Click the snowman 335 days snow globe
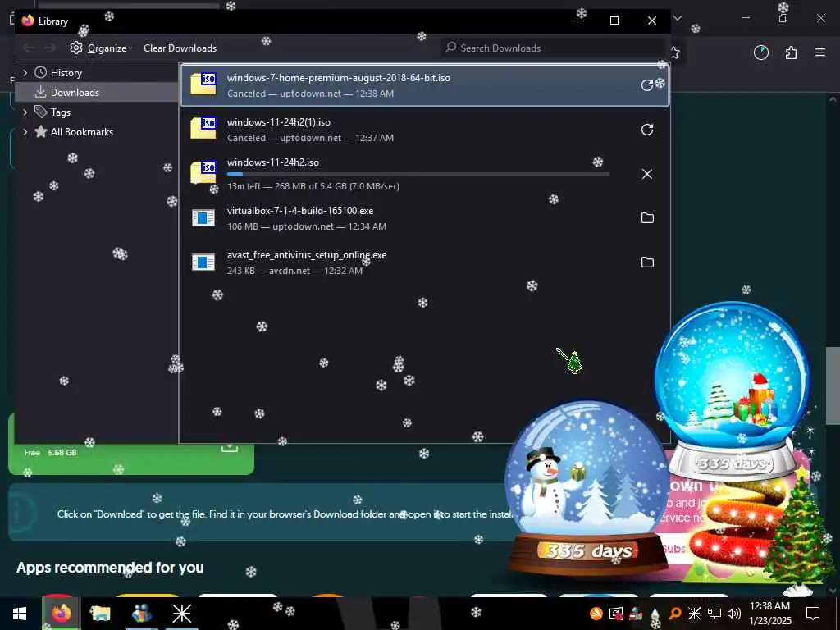This screenshot has width=840, height=630. (587, 487)
